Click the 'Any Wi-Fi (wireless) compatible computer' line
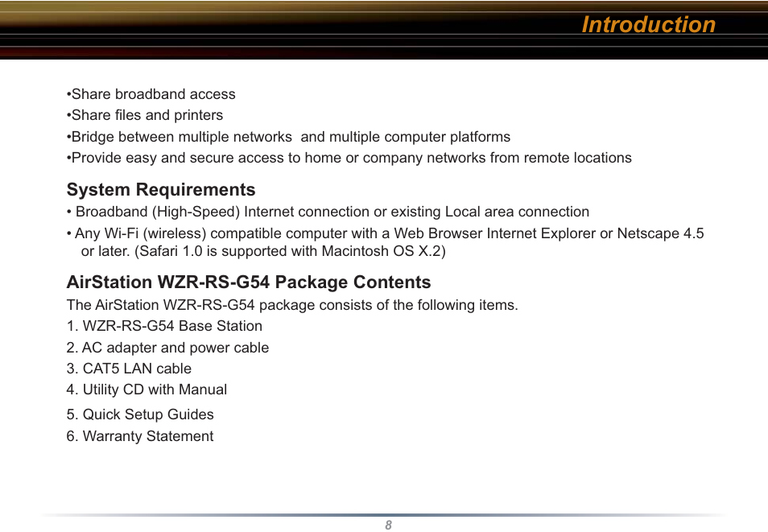The height and width of the screenshot is (532, 768). pos(386,233)
